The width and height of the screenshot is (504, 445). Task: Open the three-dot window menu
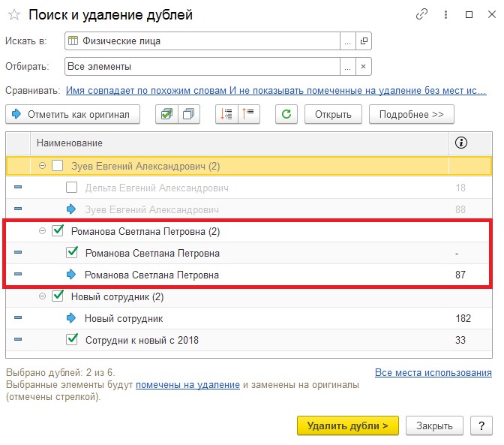(446, 14)
